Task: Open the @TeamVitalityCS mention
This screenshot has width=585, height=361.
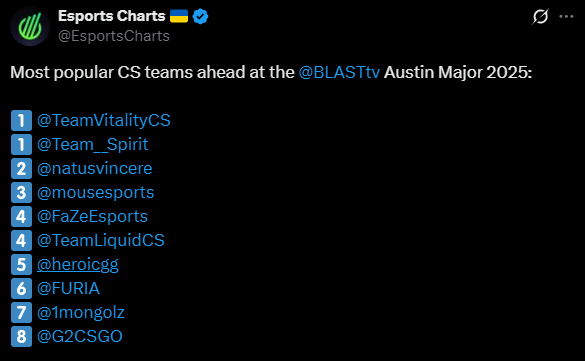Action: click(x=104, y=120)
